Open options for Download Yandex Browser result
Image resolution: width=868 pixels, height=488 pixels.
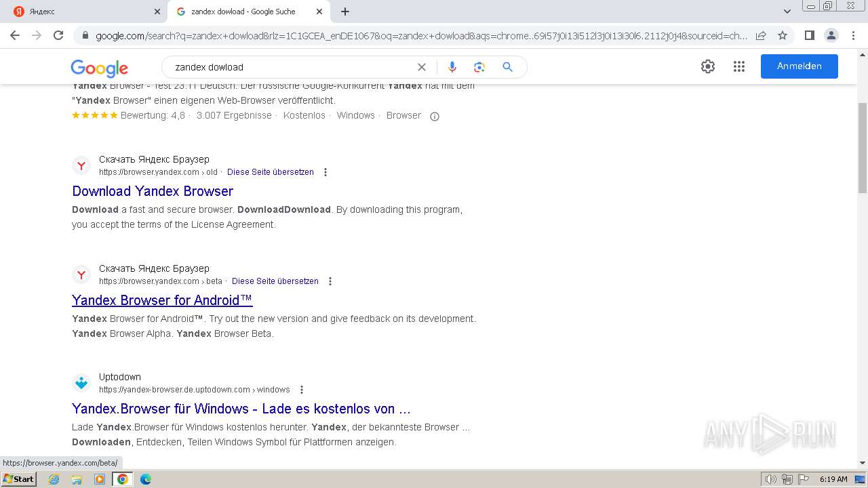(x=325, y=172)
